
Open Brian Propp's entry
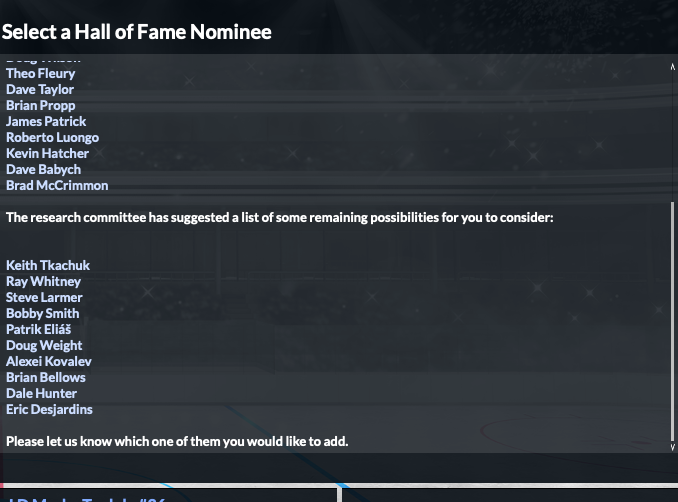click(40, 105)
